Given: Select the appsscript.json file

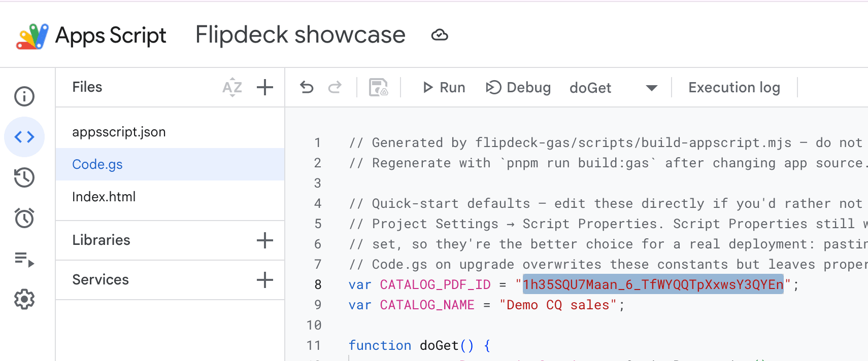Looking at the screenshot, I should click(x=170, y=132).
